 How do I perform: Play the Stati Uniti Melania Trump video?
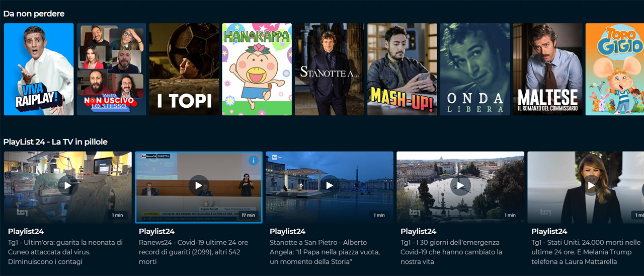point(591,185)
